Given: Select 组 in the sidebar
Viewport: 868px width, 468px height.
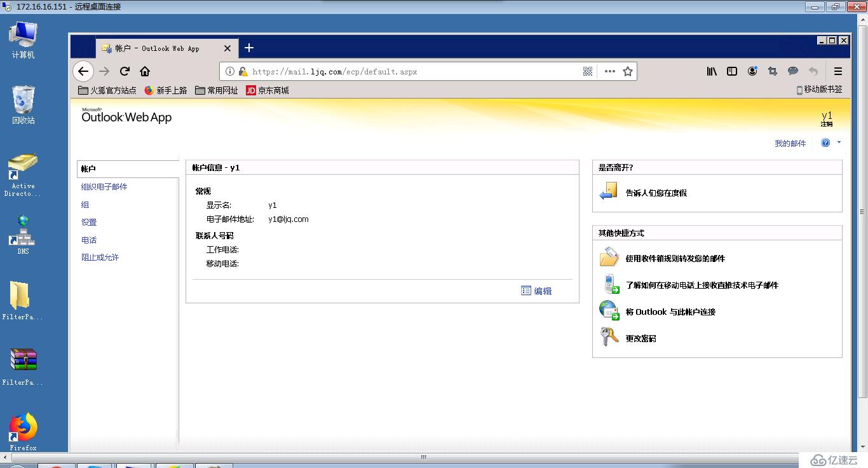Looking at the screenshot, I should 85,205.
